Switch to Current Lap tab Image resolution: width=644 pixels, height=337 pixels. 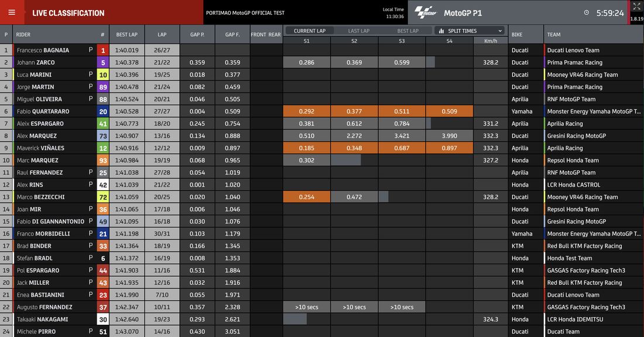(310, 31)
